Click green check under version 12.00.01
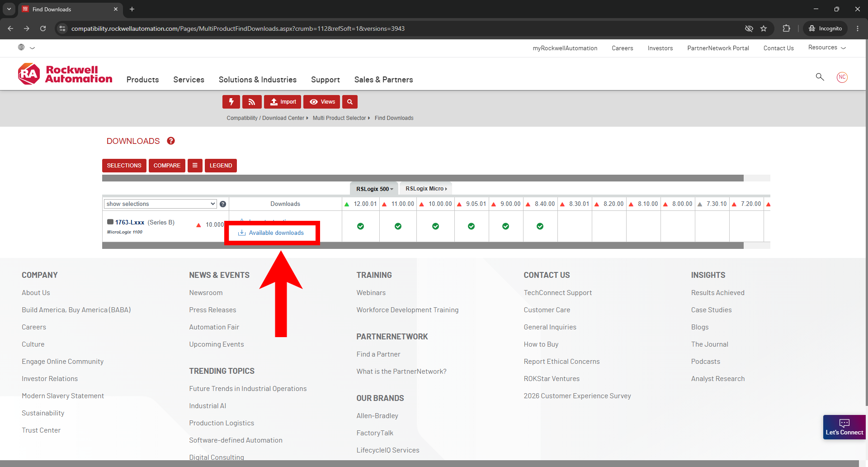Viewport: 868px width, 467px height. [360, 226]
